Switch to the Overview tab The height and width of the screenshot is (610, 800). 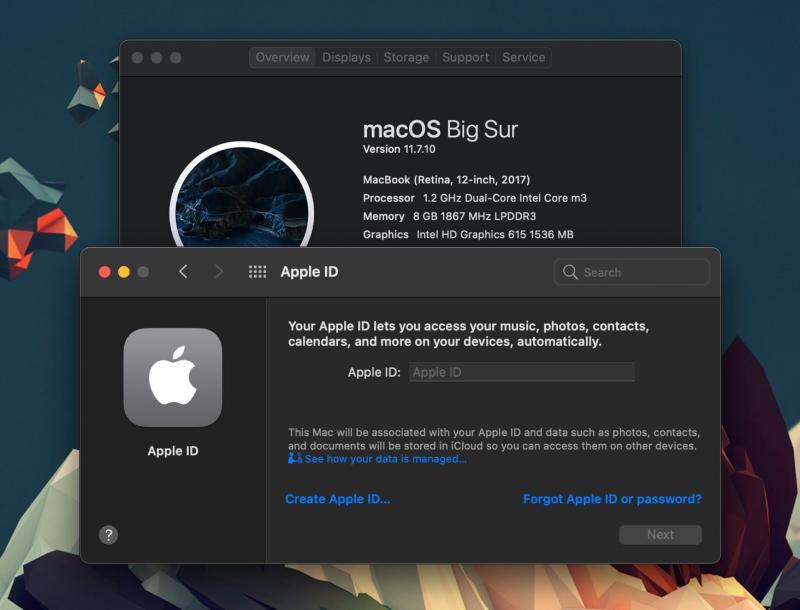pyautogui.click(x=282, y=57)
